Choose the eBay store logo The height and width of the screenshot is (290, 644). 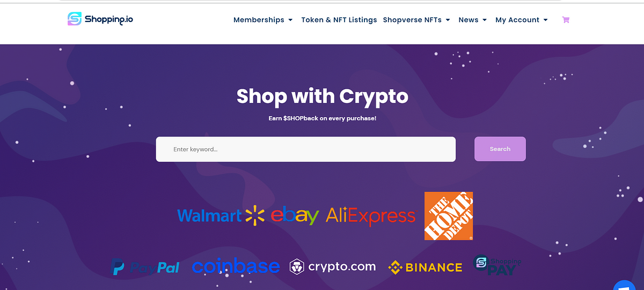[x=295, y=215]
